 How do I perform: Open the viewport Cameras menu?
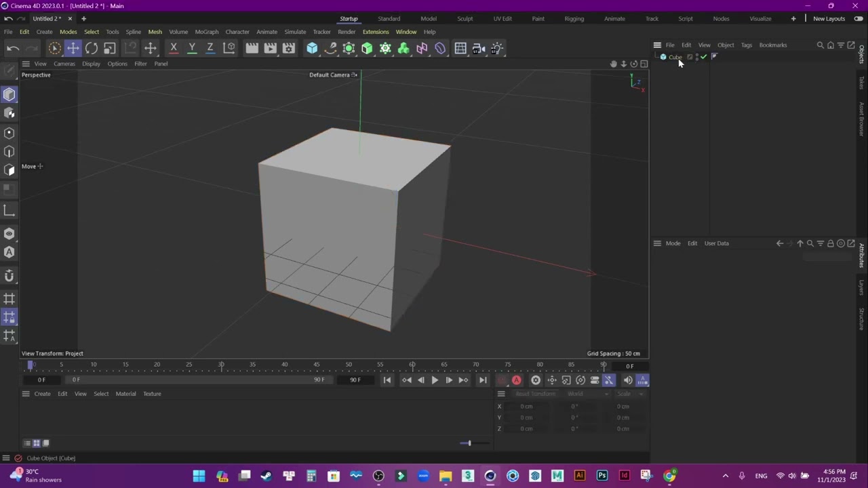click(64, 64)
